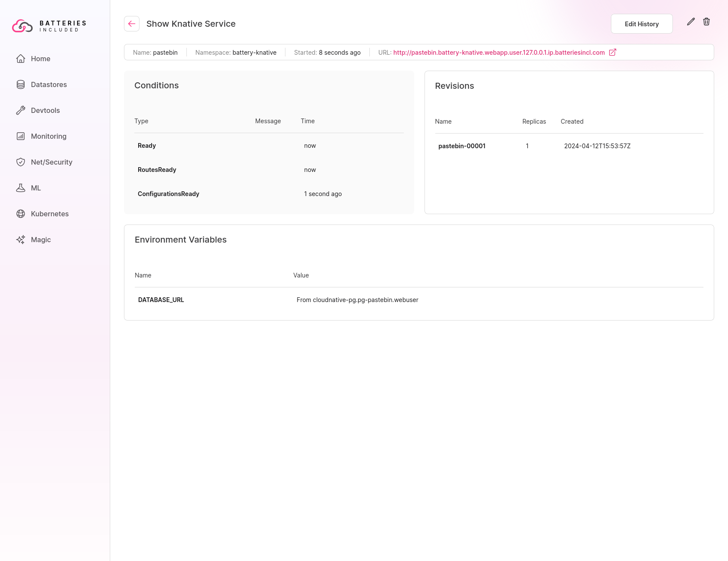Select the pastebin-00001 revision row
This screenshot has width=728, height=561.
pos(462,146)
